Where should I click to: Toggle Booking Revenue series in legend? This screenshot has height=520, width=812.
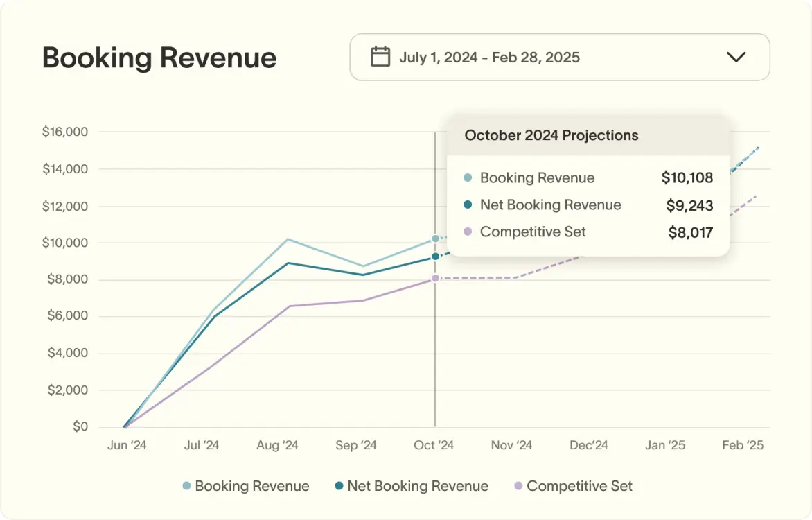[251, 486]
